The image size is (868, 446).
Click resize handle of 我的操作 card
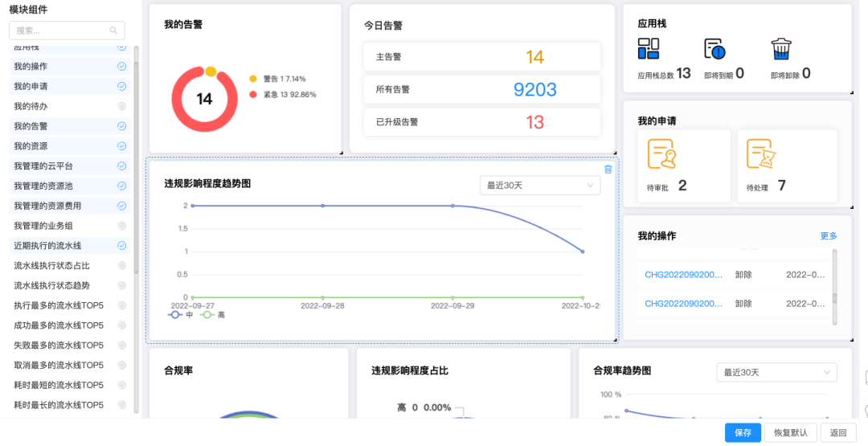coord(851,340)
